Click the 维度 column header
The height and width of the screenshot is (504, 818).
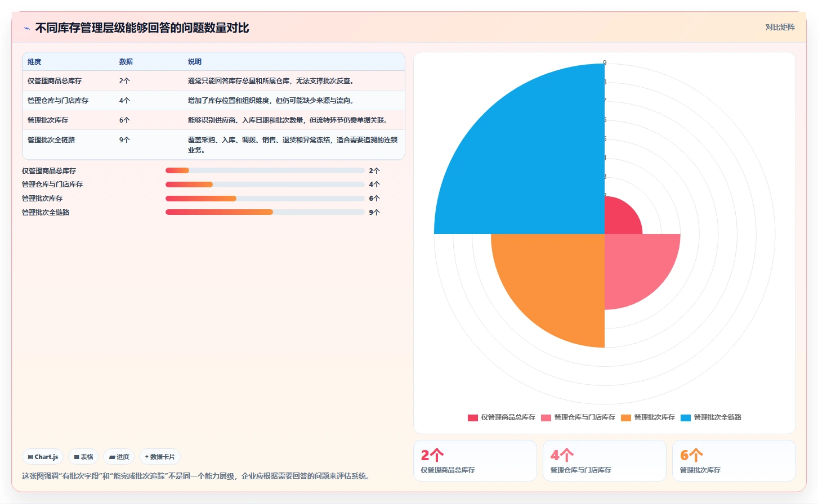[34, 62]
